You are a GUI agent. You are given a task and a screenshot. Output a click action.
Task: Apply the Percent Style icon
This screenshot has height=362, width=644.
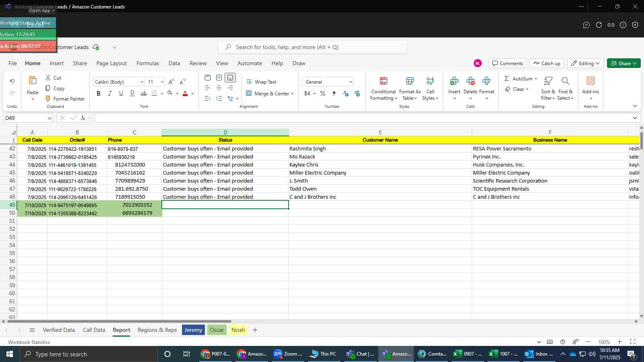pos(323,93)
